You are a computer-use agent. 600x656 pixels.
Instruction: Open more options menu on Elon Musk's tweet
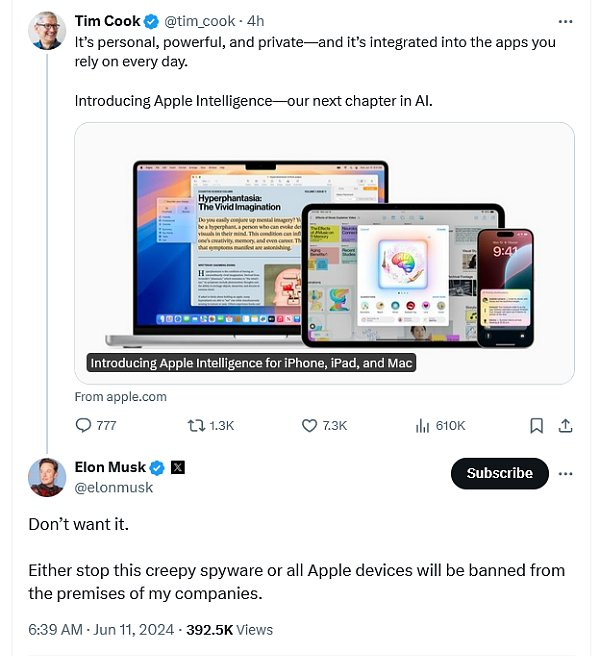click(565, 474)
